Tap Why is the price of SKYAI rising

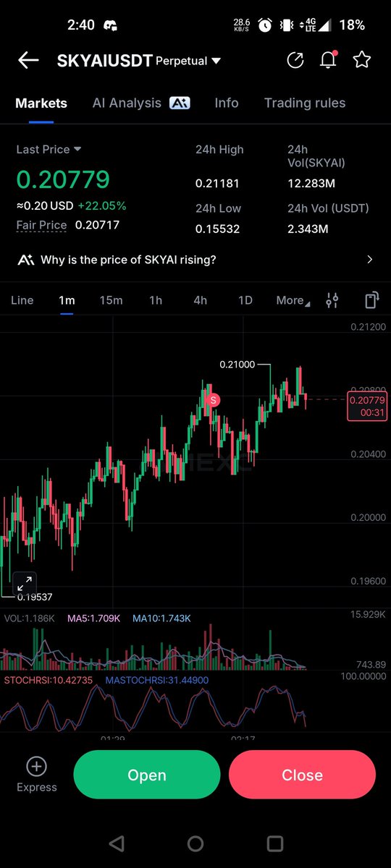point(128,260)
